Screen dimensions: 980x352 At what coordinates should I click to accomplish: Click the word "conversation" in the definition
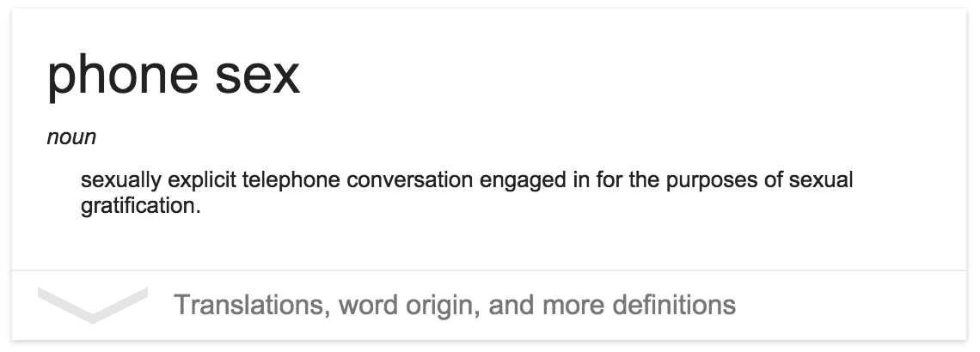pos(409,180)
